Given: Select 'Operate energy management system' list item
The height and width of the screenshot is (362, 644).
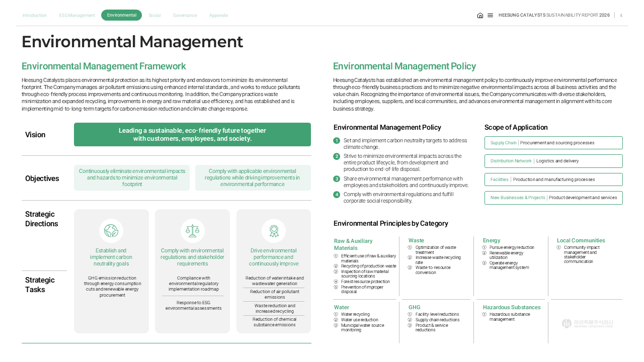Looking at the screenshot, I should tap(506, 265).
